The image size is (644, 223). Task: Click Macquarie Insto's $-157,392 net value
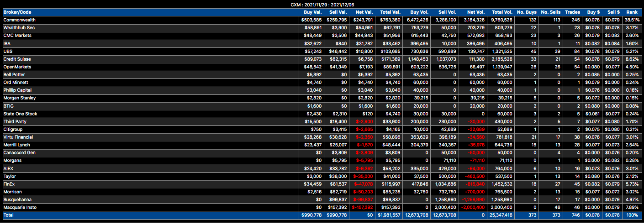[362, 207]
